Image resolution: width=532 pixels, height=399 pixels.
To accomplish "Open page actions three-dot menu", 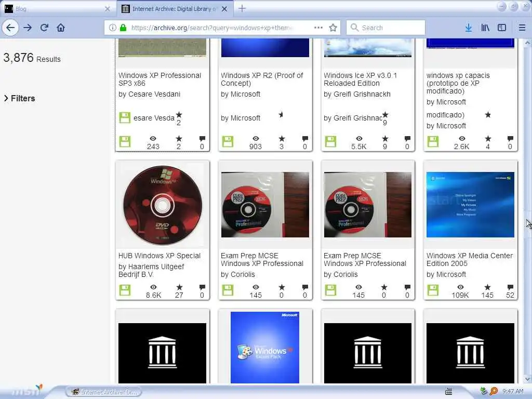I will pos(318,28).
